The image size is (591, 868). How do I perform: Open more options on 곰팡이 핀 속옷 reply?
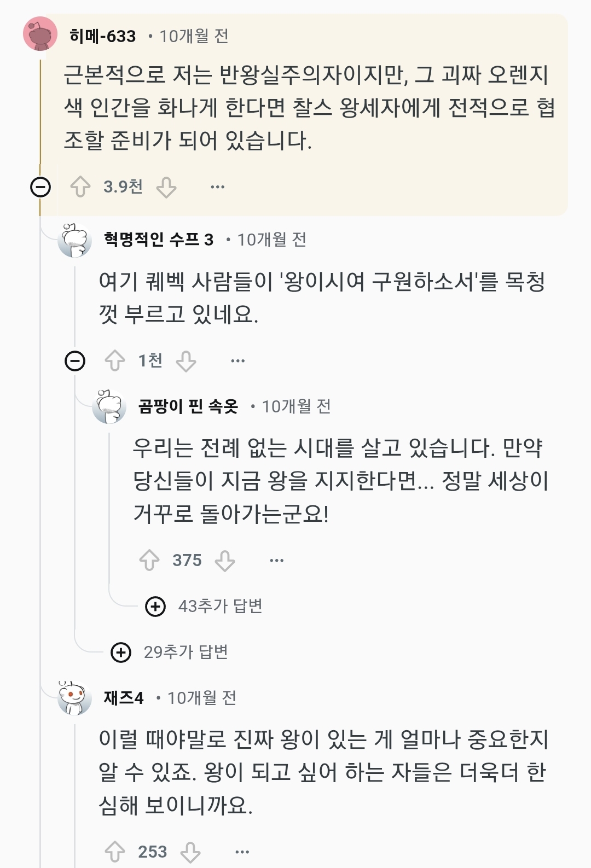coord(277,561)
